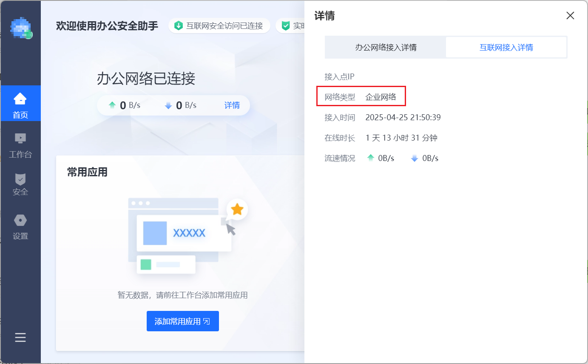This screenshot has height=364, width=588.
Task: Click the 详情 link beside network speed
Action: coord(232,105)
